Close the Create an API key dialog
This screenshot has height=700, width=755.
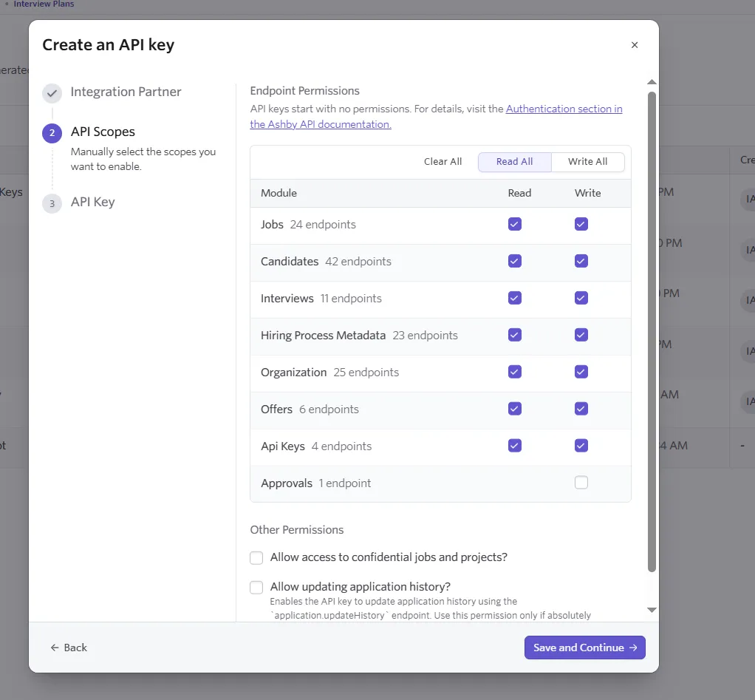pyautogui.click(x=634, y=45)
